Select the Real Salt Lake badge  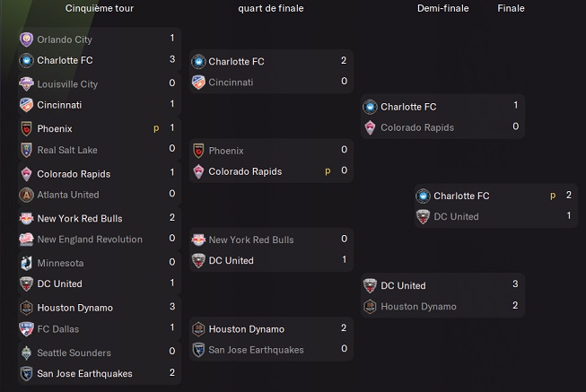coord(26,150)
